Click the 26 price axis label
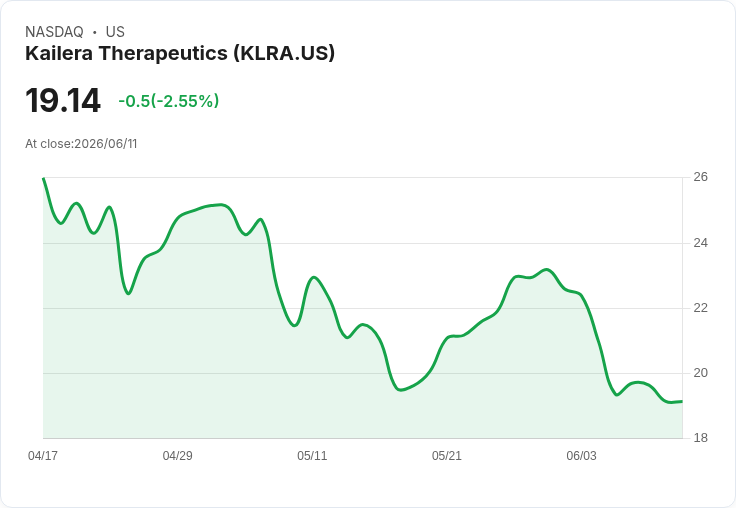736x508 pixels. click(x=701, y=177)
